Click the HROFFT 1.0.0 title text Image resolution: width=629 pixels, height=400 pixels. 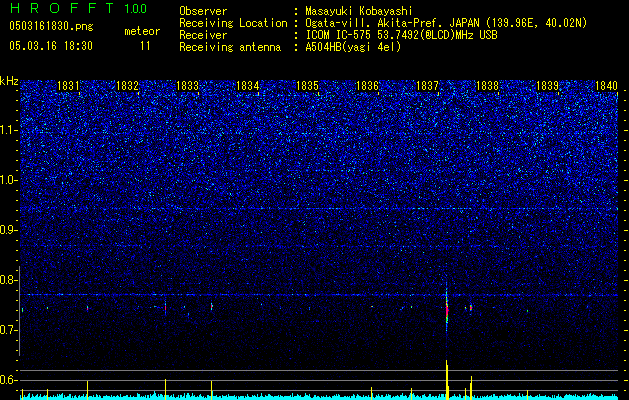point(78,8)
